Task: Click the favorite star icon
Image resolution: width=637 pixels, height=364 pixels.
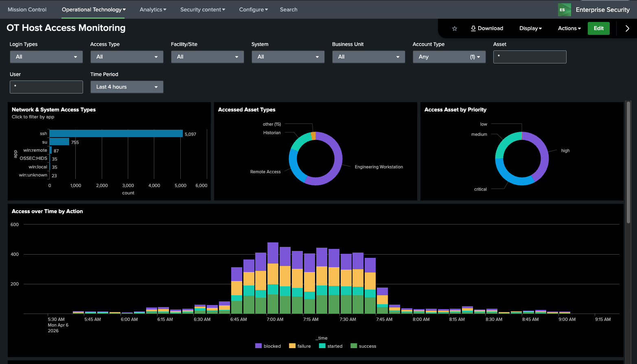Action: coord(455,28)
